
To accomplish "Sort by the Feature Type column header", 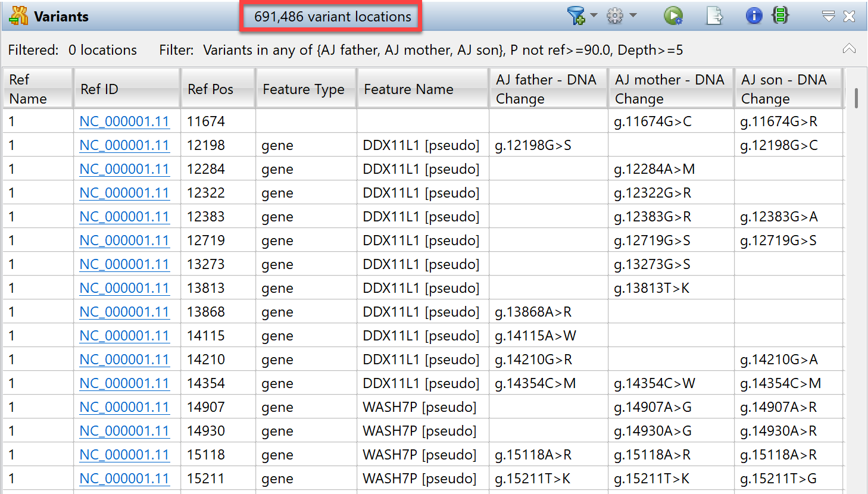I will tap(306, 89).
